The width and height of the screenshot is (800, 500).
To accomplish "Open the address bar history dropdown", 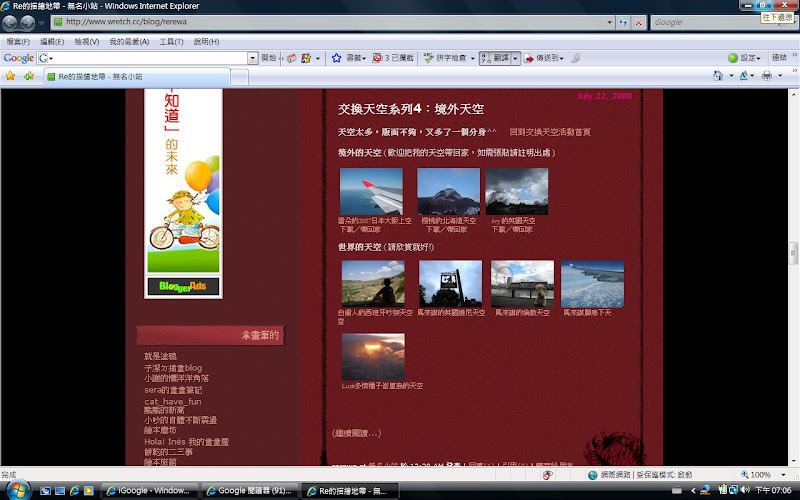I will pos(609,22).
